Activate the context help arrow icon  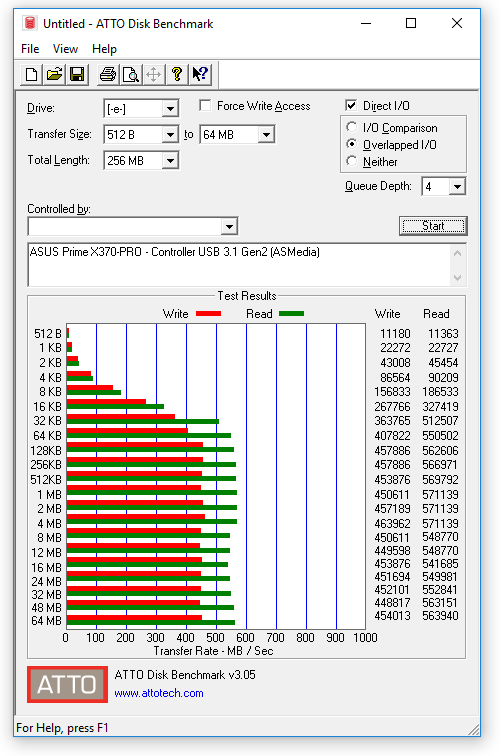(x=200, y=74)
